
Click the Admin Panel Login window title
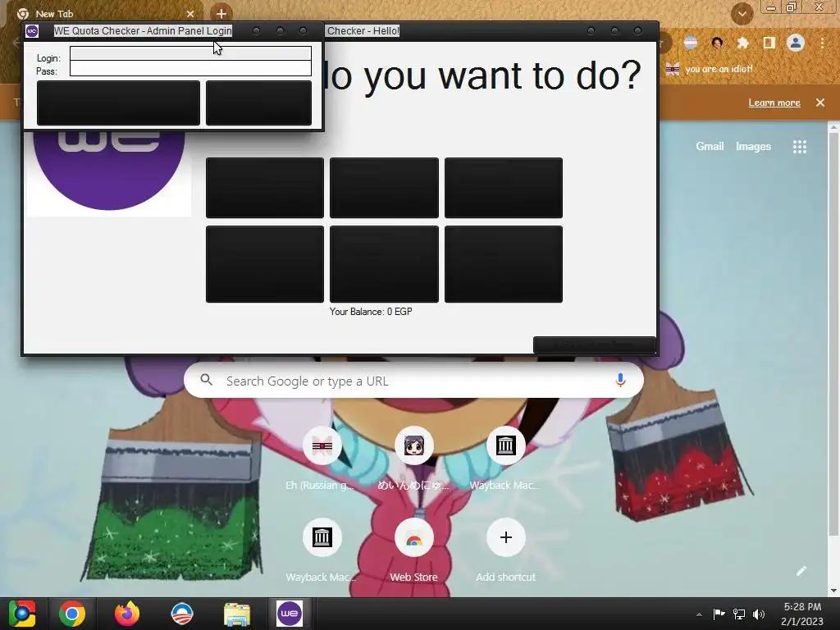(x=143, y=31)
